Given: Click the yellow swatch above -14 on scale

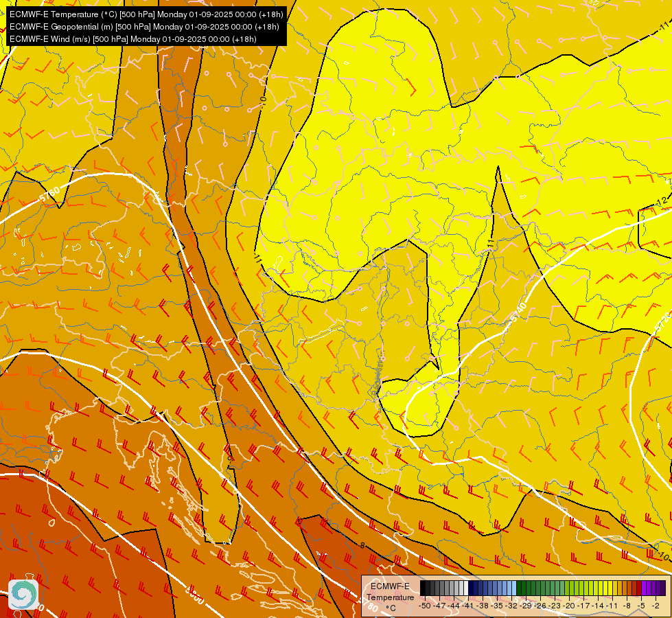Looking at the screenshot, I should [x=601, y=588].
